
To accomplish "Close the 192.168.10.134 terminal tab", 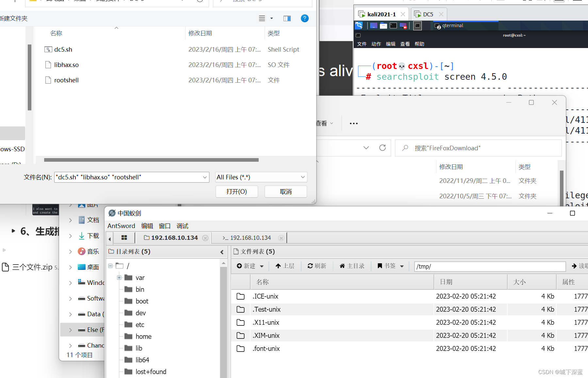I will pyautogui.click(x=281, y=238).
